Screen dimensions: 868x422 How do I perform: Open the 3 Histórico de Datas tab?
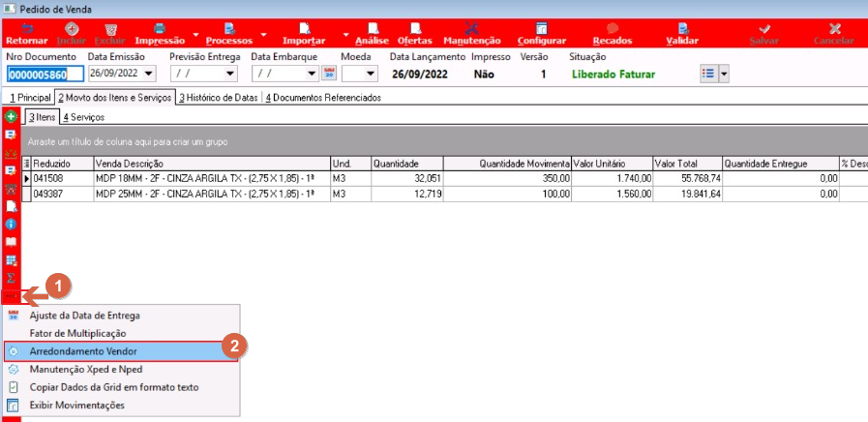(218, 98)
